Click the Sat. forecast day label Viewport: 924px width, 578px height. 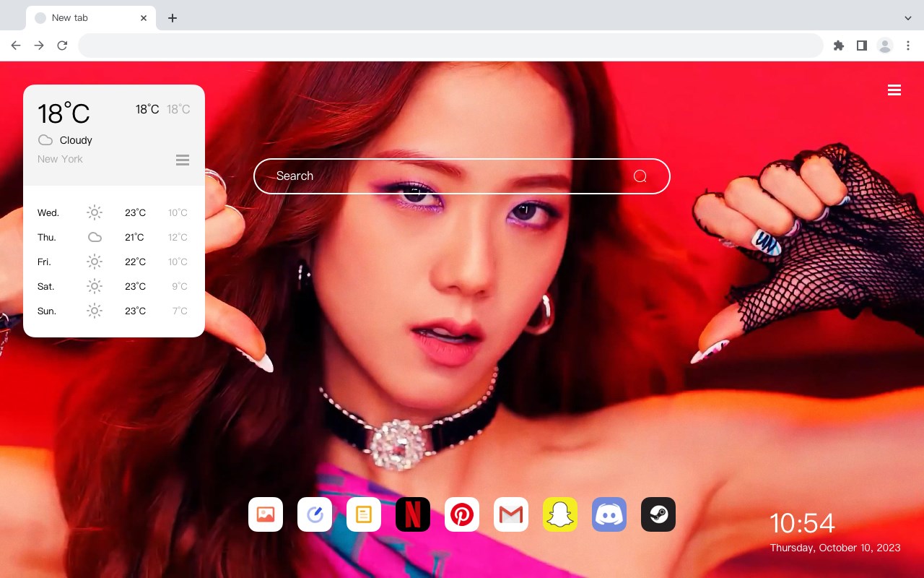coord(46,286)
